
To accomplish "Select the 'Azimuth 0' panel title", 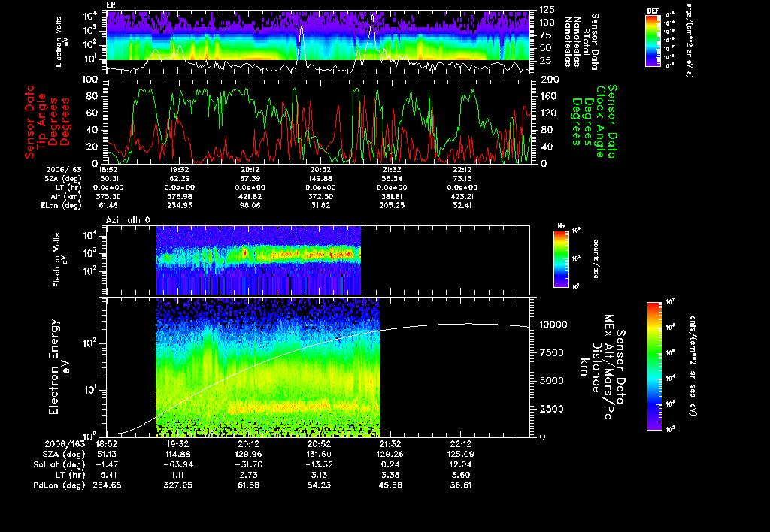I will coord(128,220).
